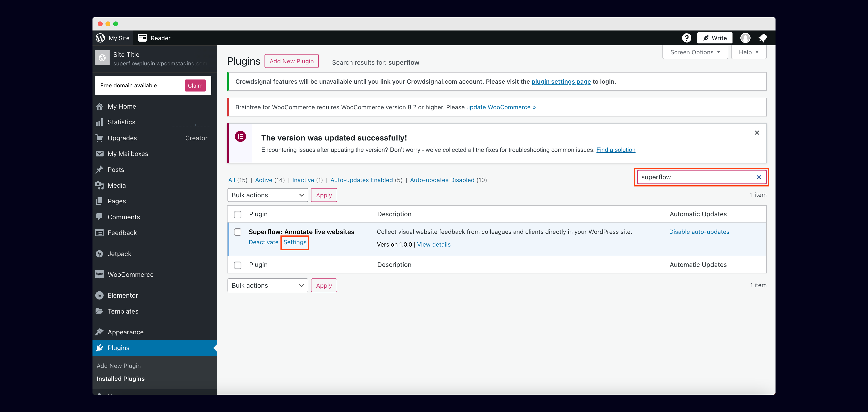Open the top Bulk actions dropdown
868x412 pixels.
268,195
